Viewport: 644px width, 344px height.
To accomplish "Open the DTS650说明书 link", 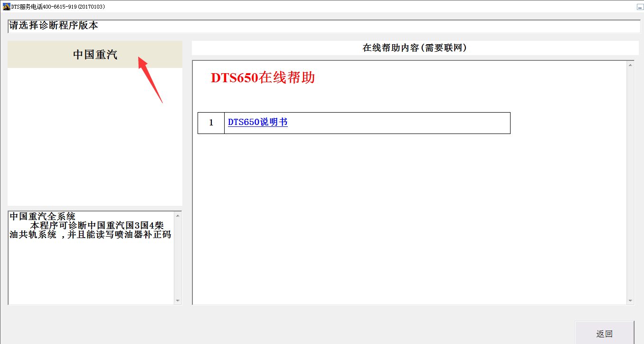I will coord(258,122).
